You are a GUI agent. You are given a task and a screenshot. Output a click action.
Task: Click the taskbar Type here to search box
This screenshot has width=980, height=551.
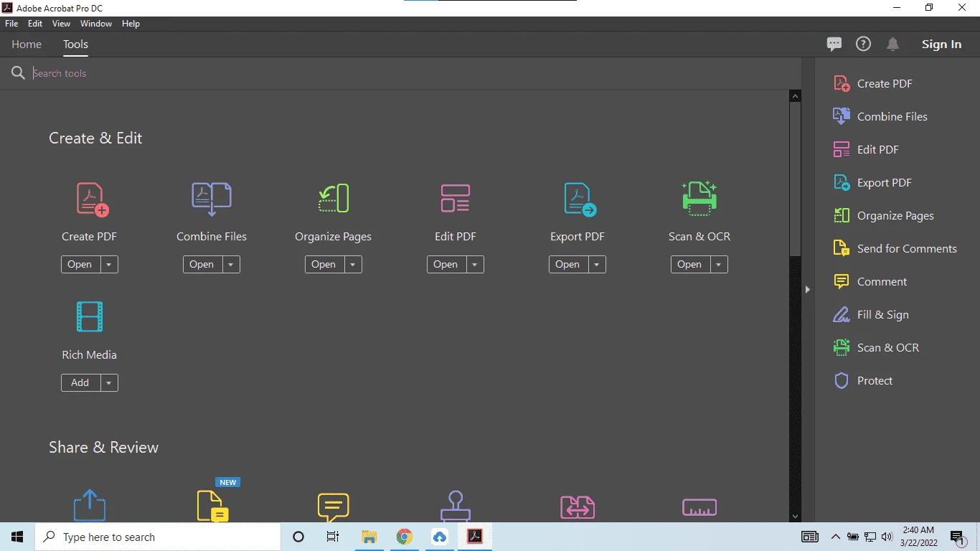[158, 537]
